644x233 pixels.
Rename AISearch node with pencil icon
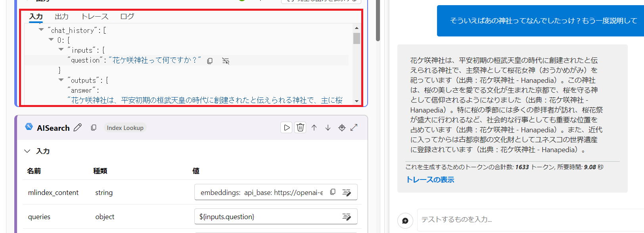click(78, 128)
